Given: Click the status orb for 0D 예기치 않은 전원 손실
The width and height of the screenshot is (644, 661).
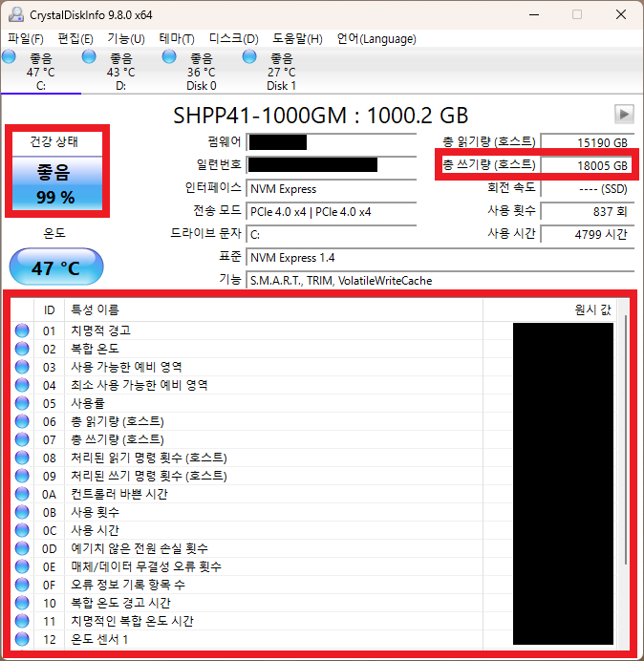Looking at the screenshot, I should [x=22, y=548].
